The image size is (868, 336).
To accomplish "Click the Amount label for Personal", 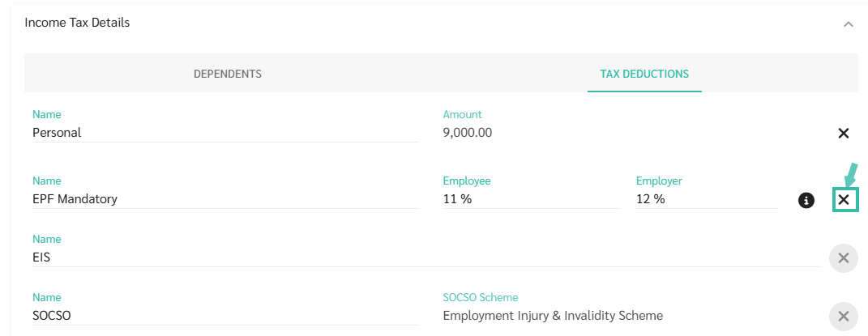I will click(x=462, y=114).
